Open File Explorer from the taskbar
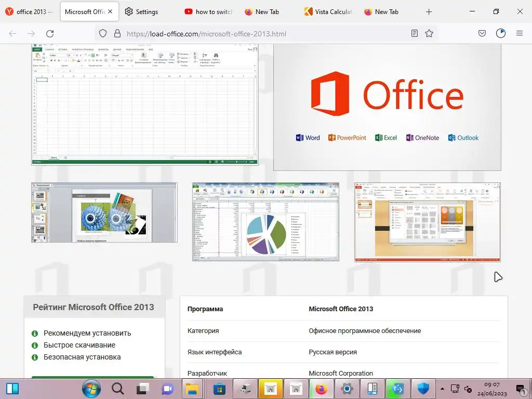 [192, 389]
